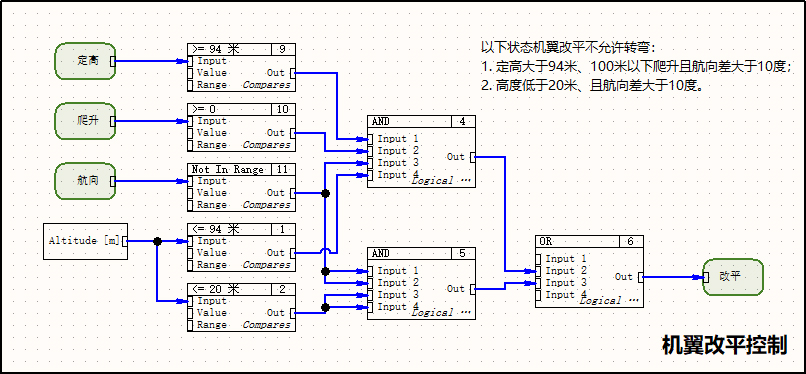Screen dimensions: 806x374
Task: Click Input 2 pin of OR block 6
Action: (x=538, y=271)
